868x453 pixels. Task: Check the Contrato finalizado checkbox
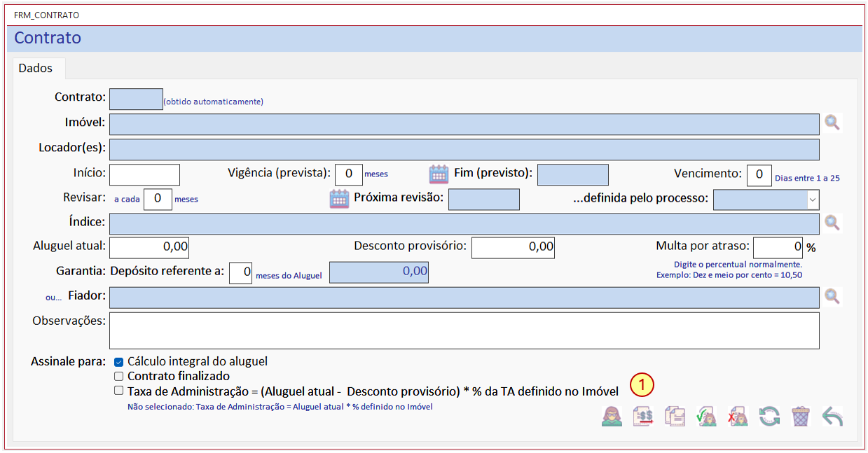coord(118,377)
